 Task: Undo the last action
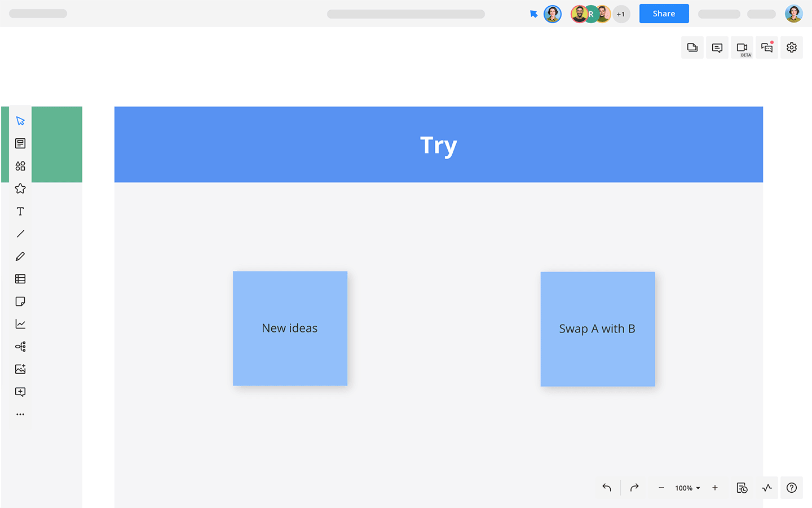click(x=607, y=488)
